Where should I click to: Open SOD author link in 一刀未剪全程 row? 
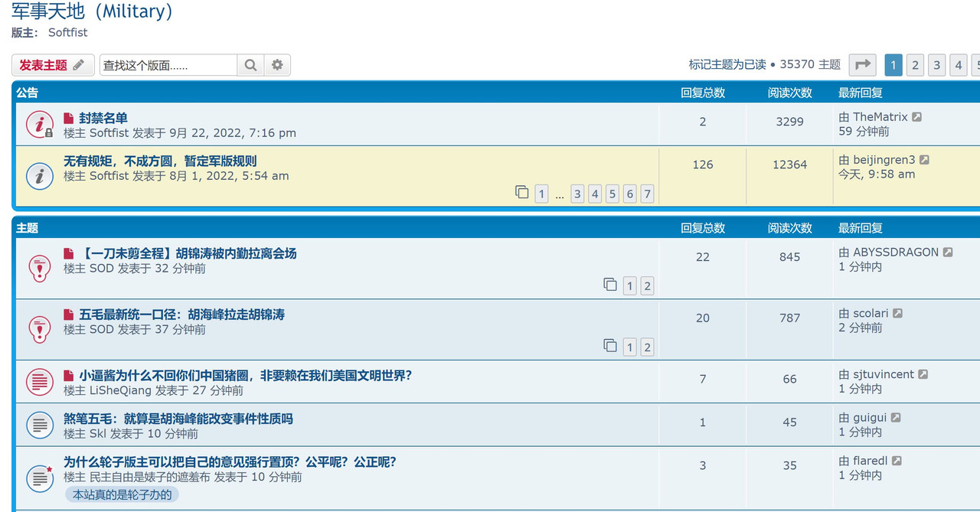click(x=101, y=269)
